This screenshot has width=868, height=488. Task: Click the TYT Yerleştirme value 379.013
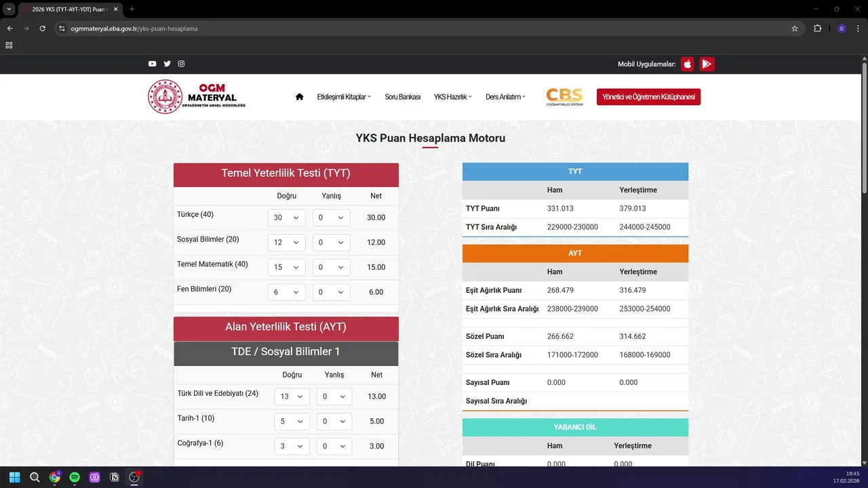[633, 209]
